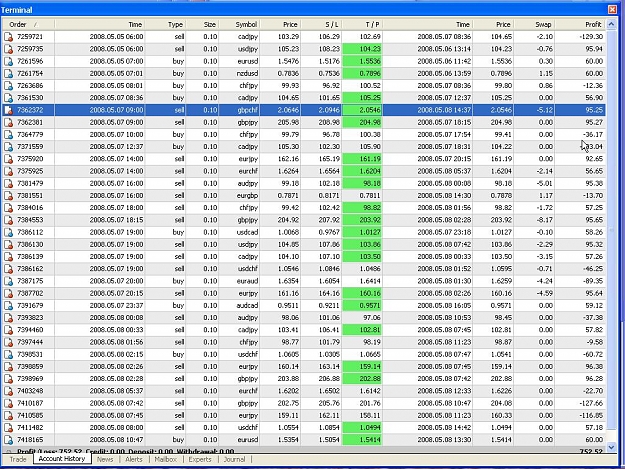
Task: Close the Terminal panel
Action: click(612, 10)
